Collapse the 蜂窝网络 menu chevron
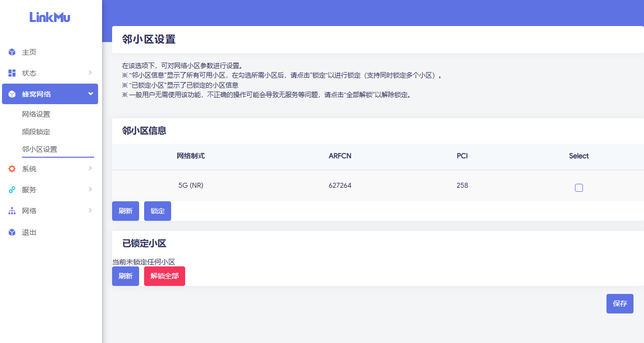Viewport: 644px width, 343px height. pyautogui.click(x=91, y=94)
